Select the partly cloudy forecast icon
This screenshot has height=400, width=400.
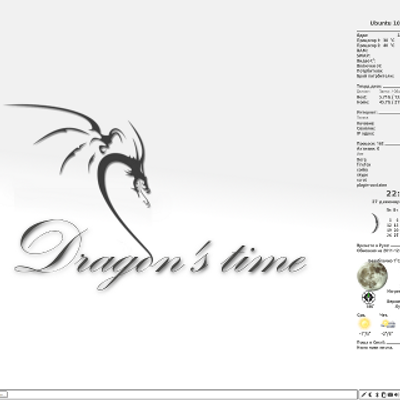[x=388, y=324]
